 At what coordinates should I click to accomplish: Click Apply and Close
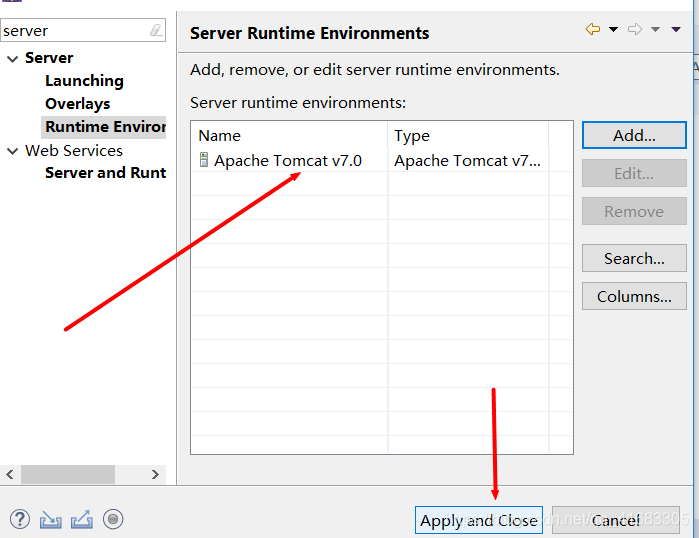479,520
